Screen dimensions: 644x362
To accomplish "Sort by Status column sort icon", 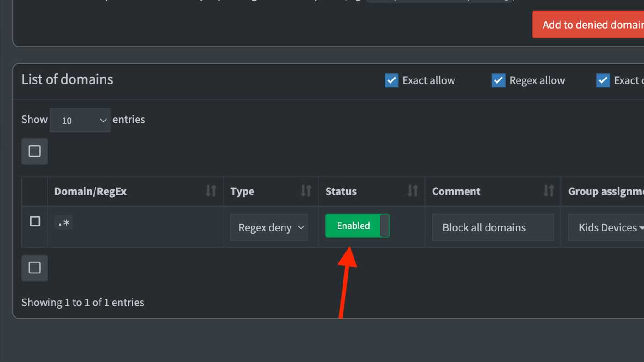I will (x=412, y=191).
